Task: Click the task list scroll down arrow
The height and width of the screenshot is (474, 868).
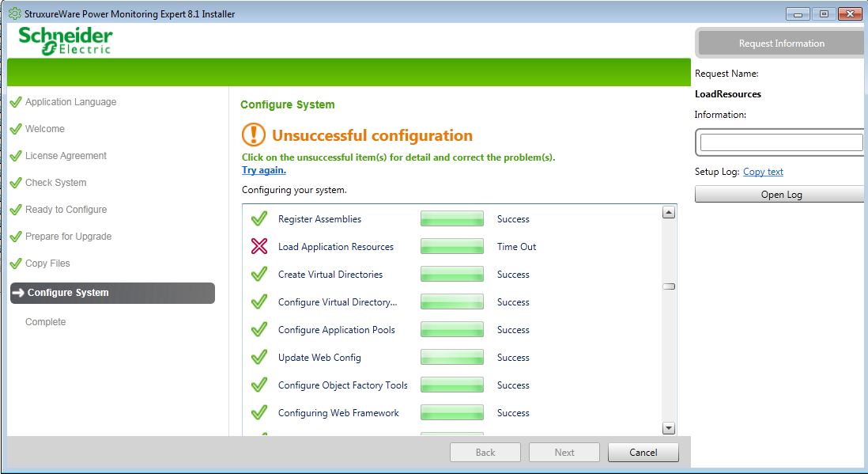Action: 669,428
